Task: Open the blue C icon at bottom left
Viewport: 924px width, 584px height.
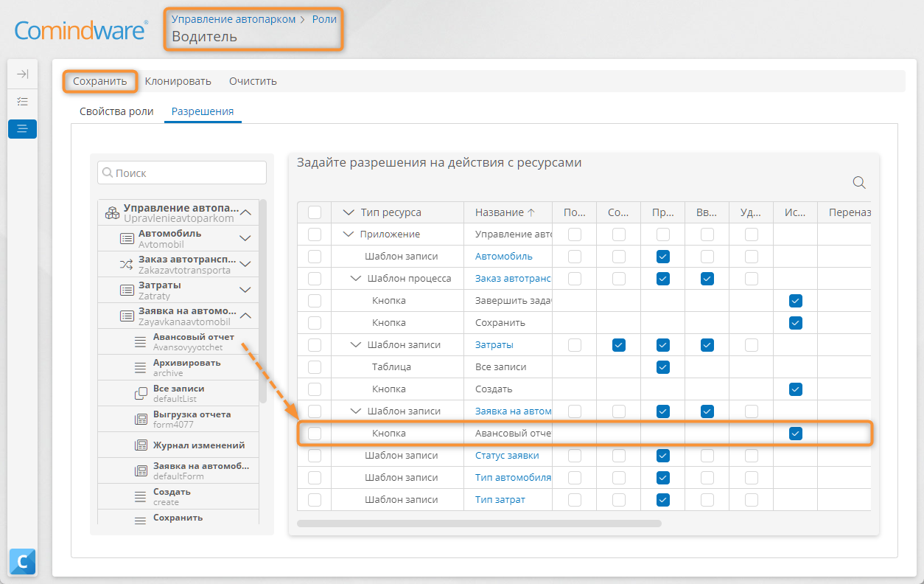Action: click(22, 562)
